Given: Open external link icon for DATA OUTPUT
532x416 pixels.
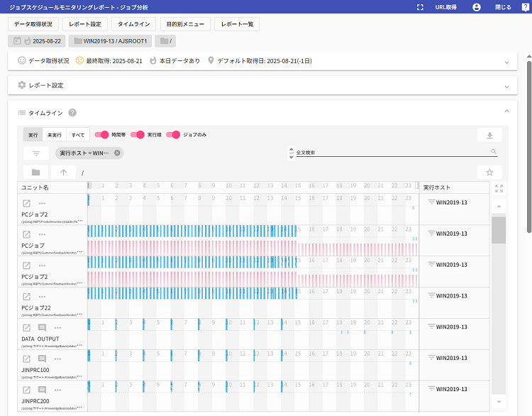Looking at the screenshot, I should click(26, 328).
